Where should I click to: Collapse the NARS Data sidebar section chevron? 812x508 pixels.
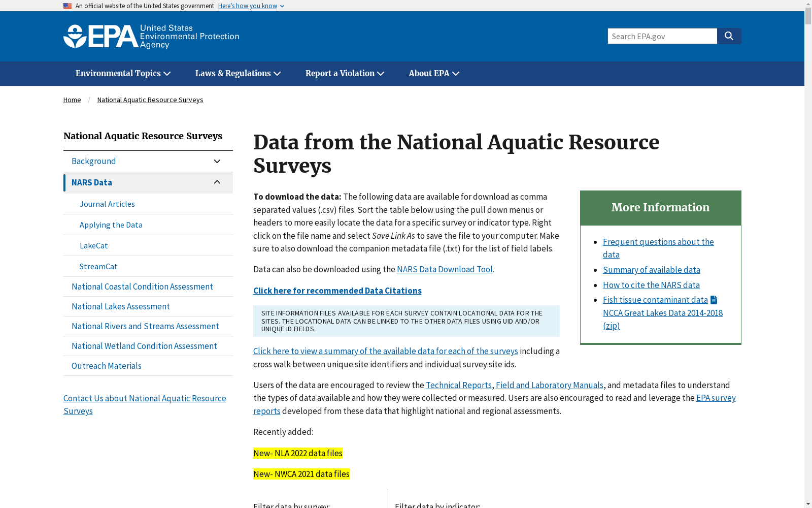click(x=217, y=182)
